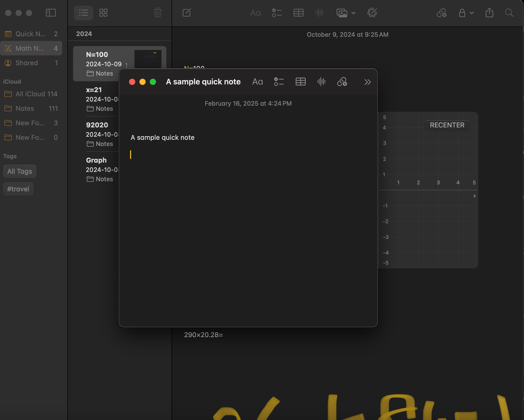This screenshot has height=420, width=524.
Task: Open the Quick Notes folder
Action: (x=31, y=34)
